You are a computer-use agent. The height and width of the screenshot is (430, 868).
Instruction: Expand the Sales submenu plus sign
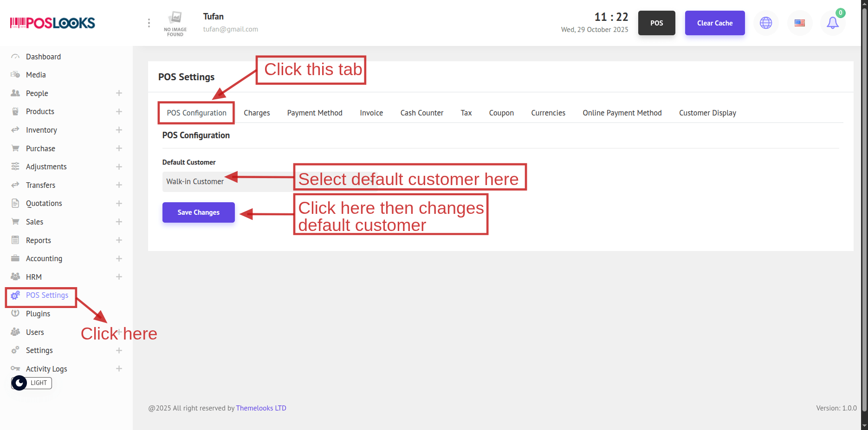[119, 222]
